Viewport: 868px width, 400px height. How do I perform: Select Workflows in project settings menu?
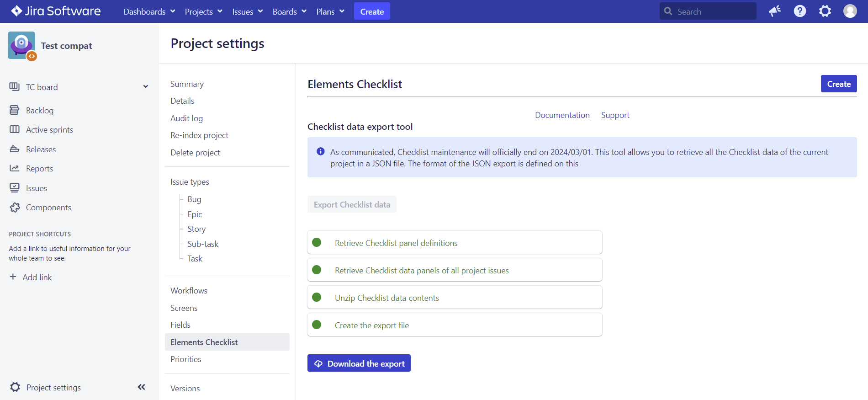189,291
